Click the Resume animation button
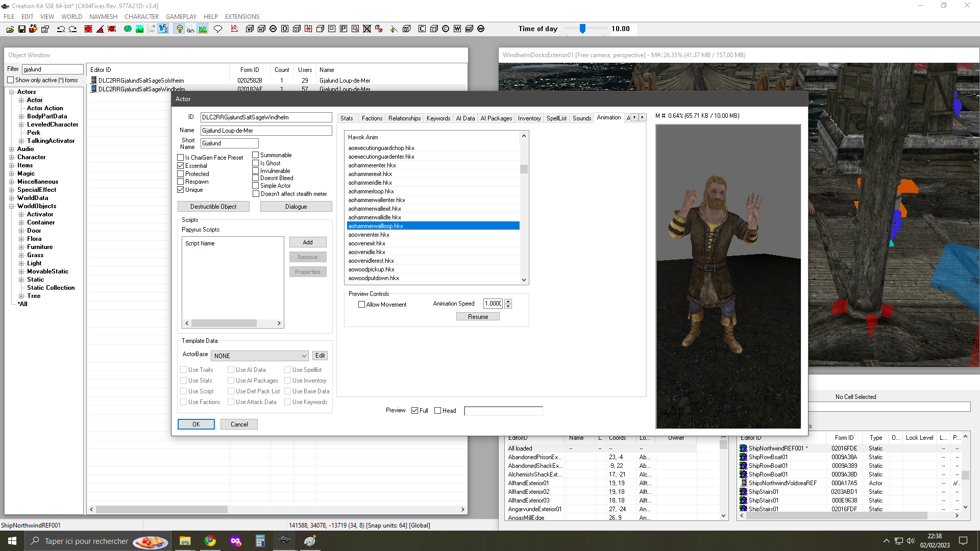The width and height of the screenshot is (980, 551). [478, 317]
